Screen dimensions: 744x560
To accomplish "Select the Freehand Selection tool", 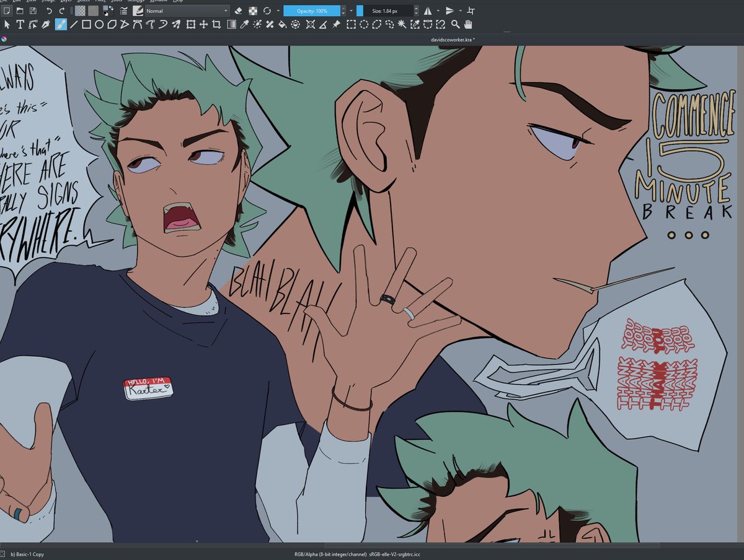I will (x=389, y=25).
